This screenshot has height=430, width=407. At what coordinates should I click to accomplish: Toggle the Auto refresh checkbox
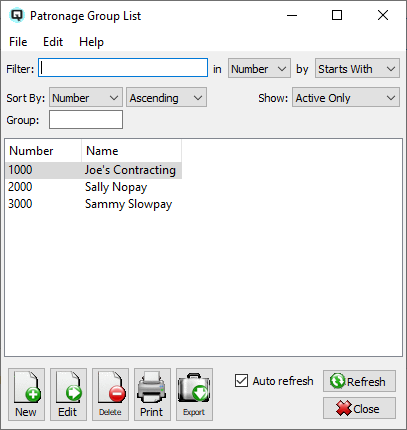241,381
